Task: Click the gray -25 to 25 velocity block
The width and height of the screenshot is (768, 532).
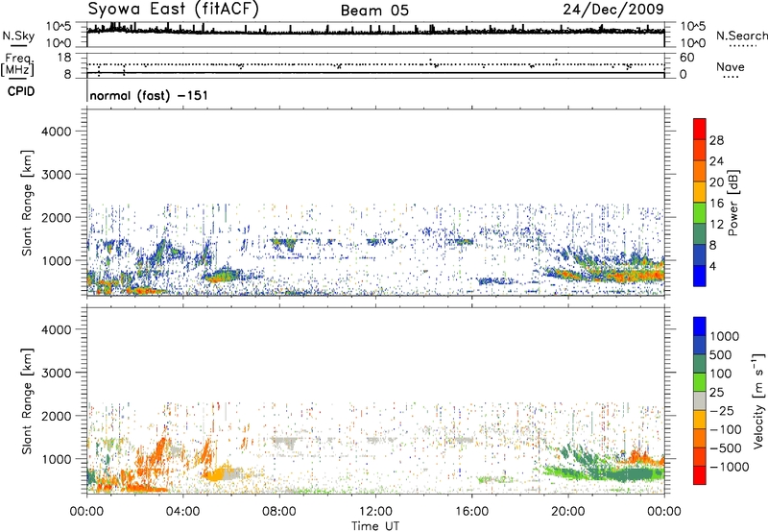Action: 700,400
